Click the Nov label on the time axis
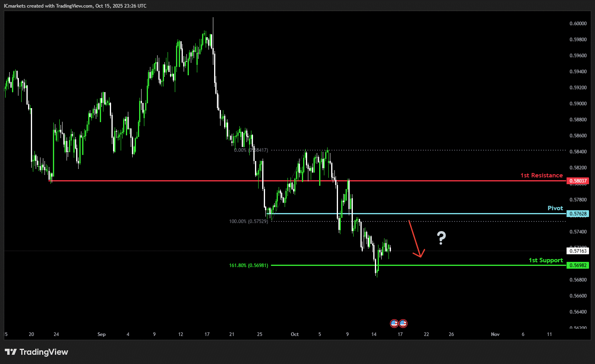595x364 pixels. pyautogui.click(x=495, y=334)
